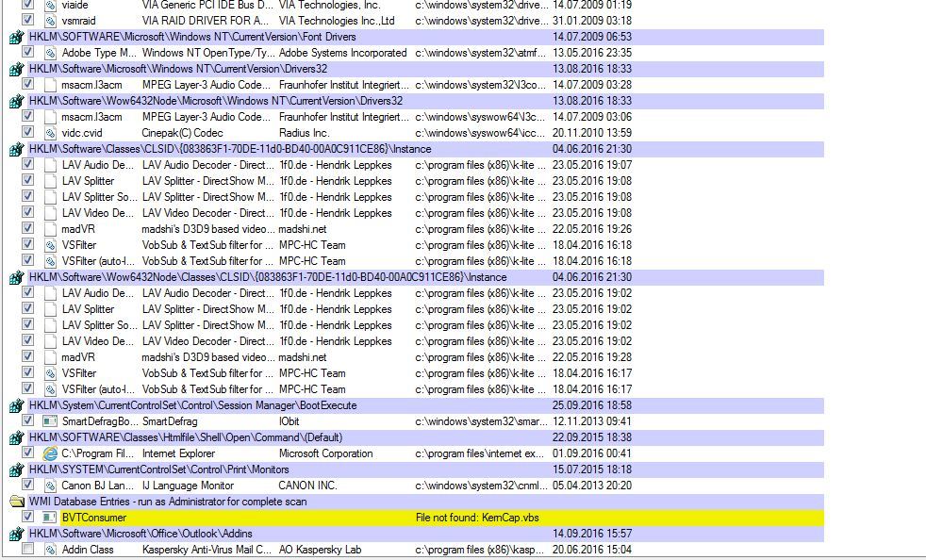926x560 pixels.
Task: Click the Internet Explorer icon in the C:\Program Fil... row
Action: pos(50,453)
